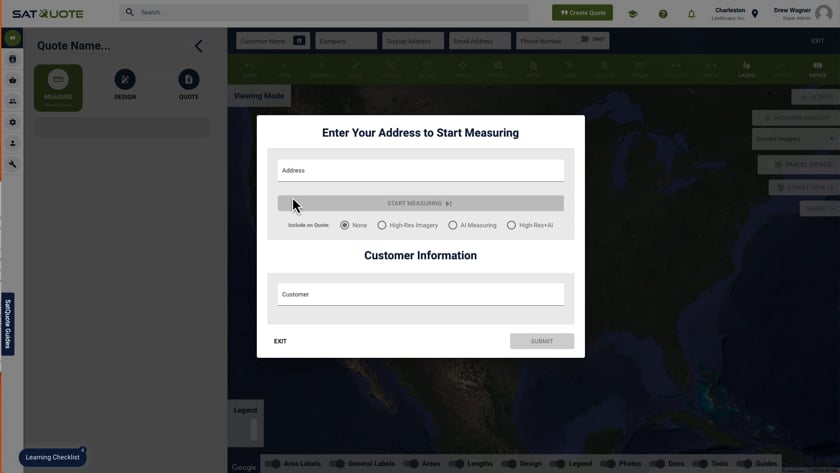Open the help question mark icon

tap(663, 14)
